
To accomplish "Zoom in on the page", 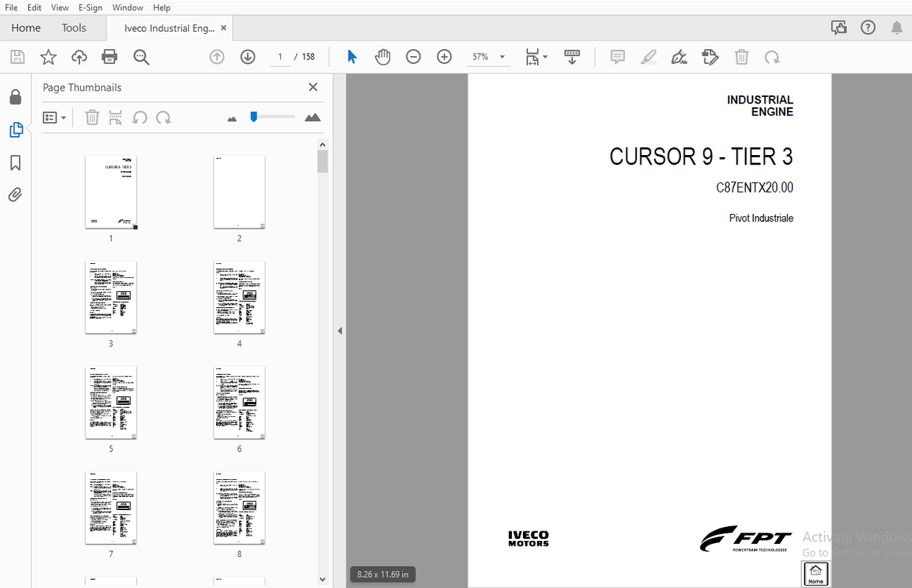I will tap(443, 57).
